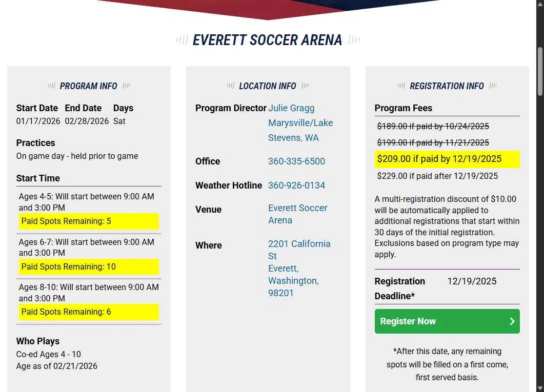Open Program Director Julie Gragg link
The width and height of the screenshot is (544, 392).
[291, 108]
